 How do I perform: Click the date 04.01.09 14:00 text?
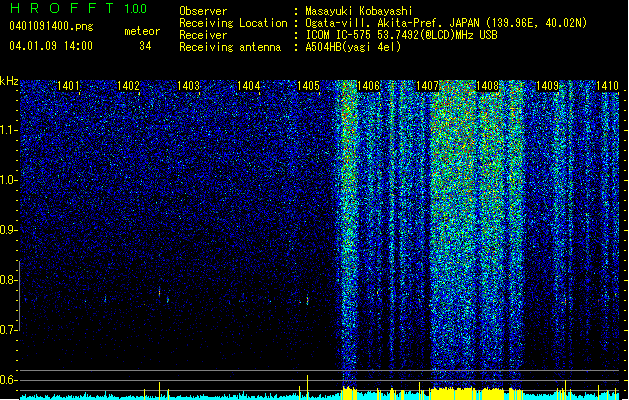tap(51, 46)
